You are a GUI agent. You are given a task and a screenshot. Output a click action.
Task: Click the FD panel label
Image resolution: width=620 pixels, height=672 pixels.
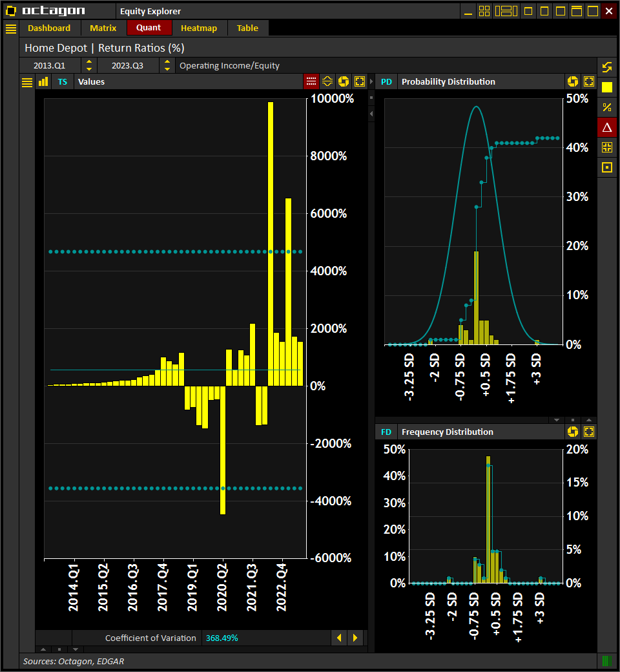click(x=386, y=432)
